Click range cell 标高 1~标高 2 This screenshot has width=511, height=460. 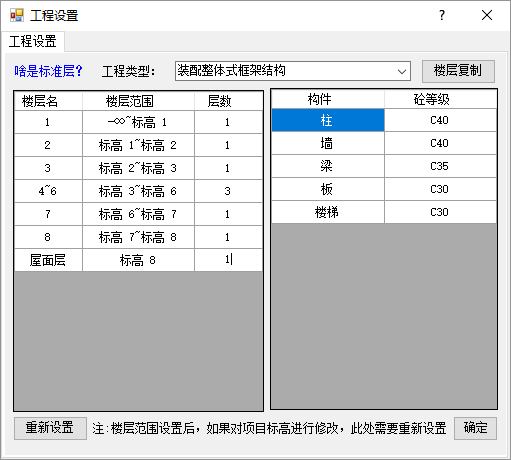(x=138, y=145)
